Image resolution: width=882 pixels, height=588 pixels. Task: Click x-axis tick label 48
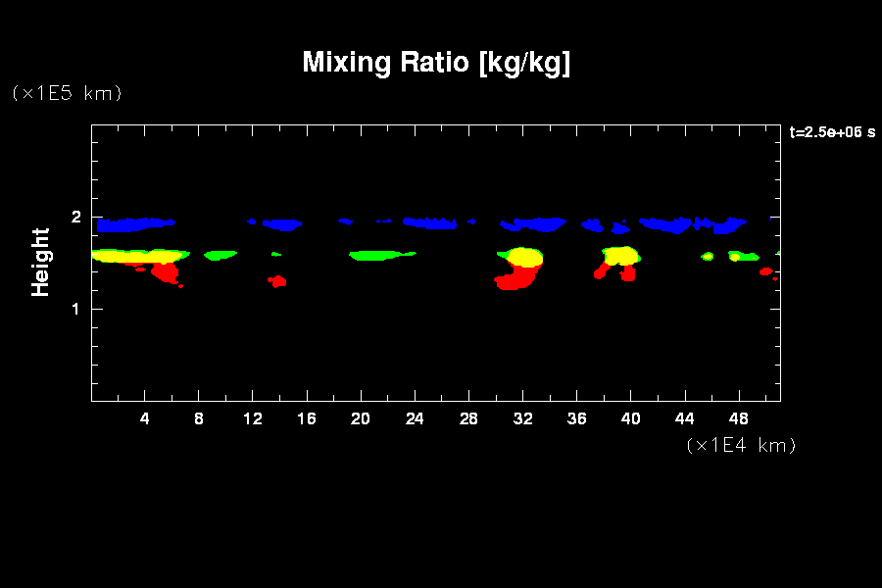pyautogui.click(x=738, y=418)
